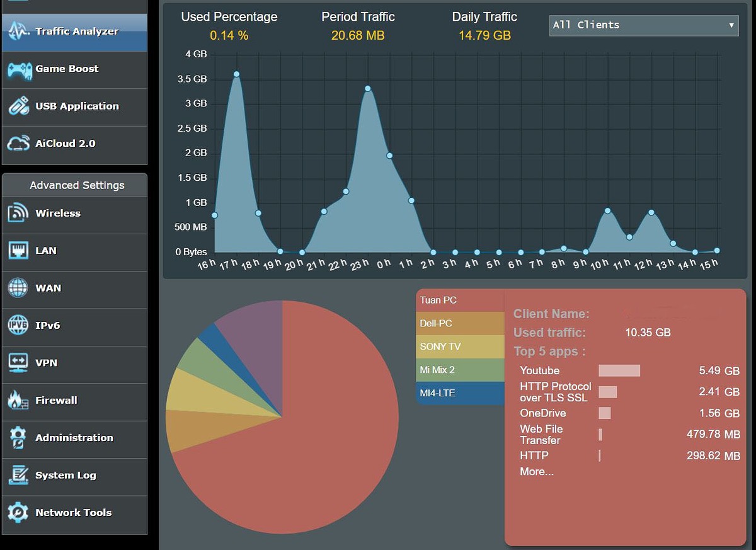Viewport: 756px width, 550px height.
Task: Click the Game Boost gamepad icon
Action: (x=18, y=69)
